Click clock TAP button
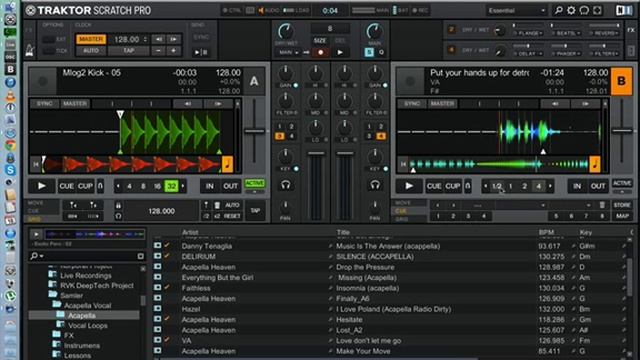 pos(129,51)
